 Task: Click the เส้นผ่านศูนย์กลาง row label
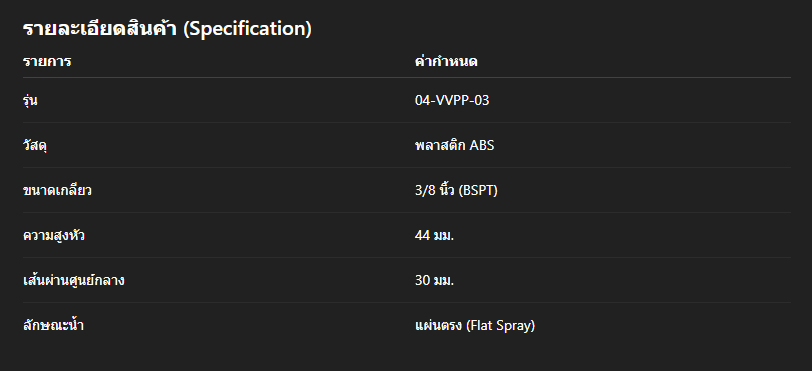pyautogui.click(x=74, y=280)
